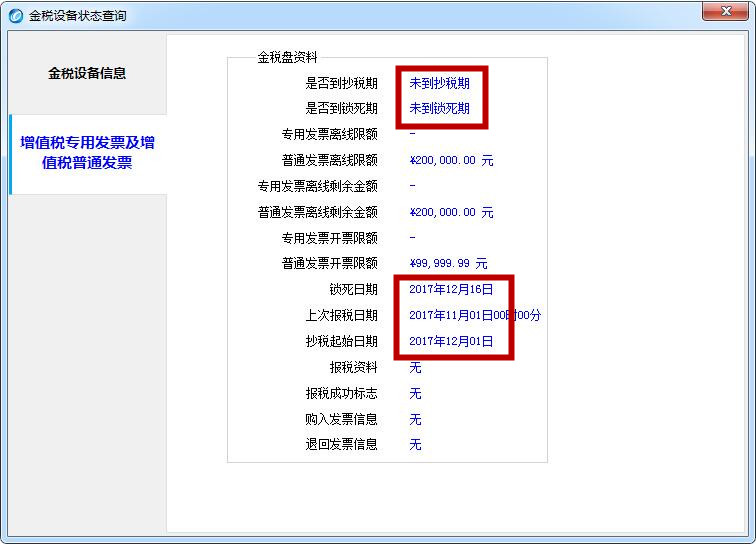Click the 专用发票离线限额 label
Image resolution: width=756 pixels, height=544 pixels.
330,135
